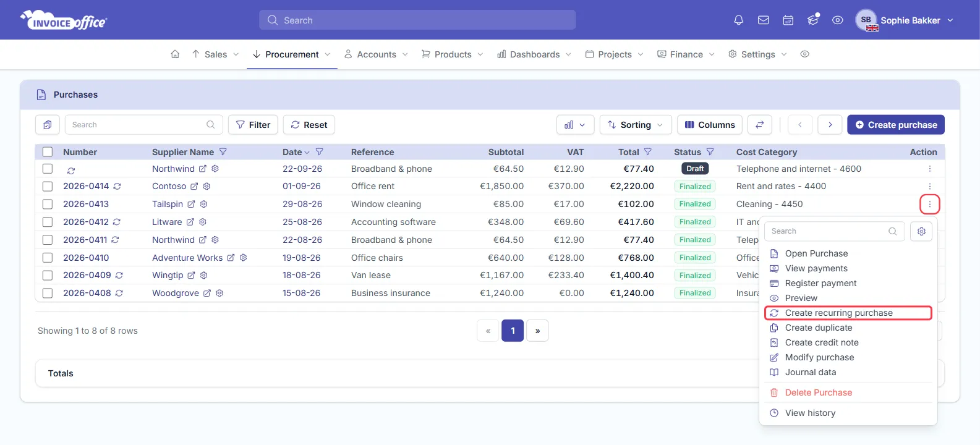Toggle the eye icon in top header
The height and width of the screenshot is (445, 980).
(837, 20)
